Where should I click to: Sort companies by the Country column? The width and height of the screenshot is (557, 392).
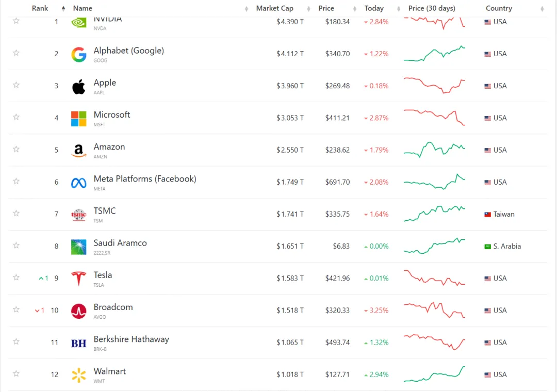click(499, 8)
